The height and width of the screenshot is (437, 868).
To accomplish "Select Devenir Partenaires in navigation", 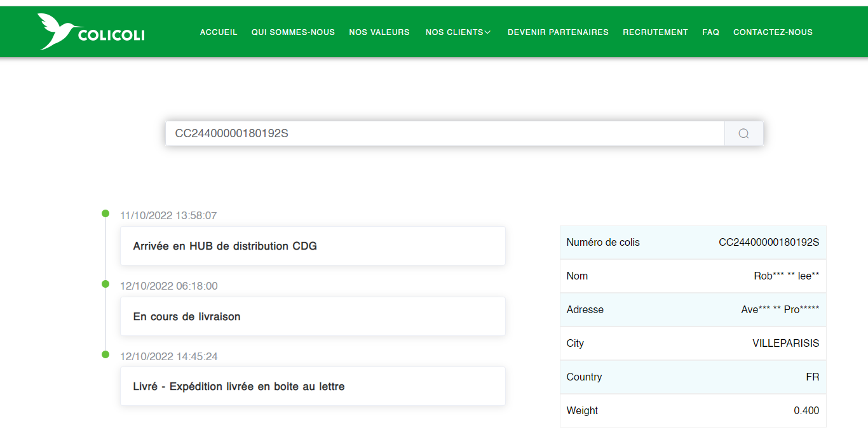I will point(558,32).
